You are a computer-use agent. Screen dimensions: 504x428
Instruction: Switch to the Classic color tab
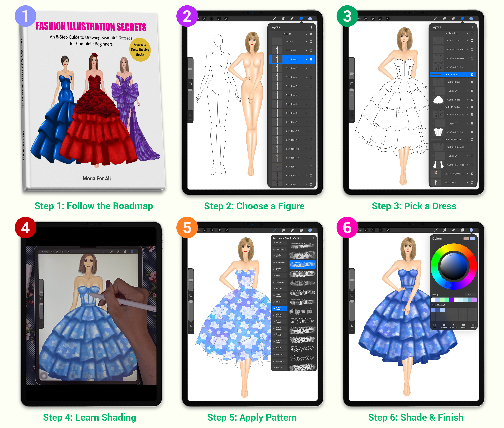click(x=444, y=326)
